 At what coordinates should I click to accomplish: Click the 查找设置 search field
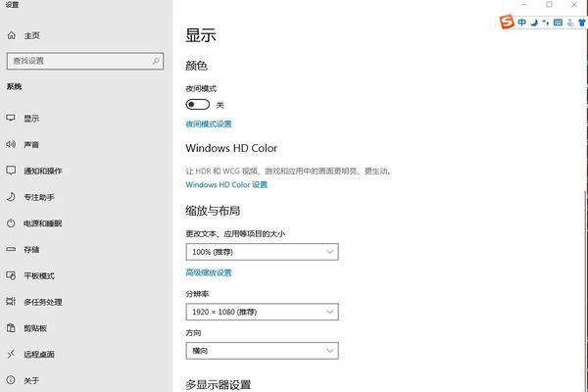85,61
